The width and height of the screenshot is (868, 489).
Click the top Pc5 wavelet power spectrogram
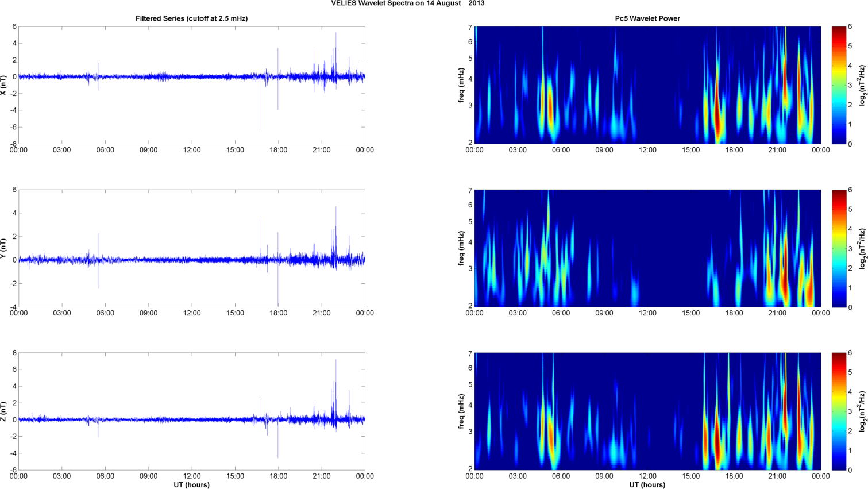pyautogui.click(x=647, y=85)
